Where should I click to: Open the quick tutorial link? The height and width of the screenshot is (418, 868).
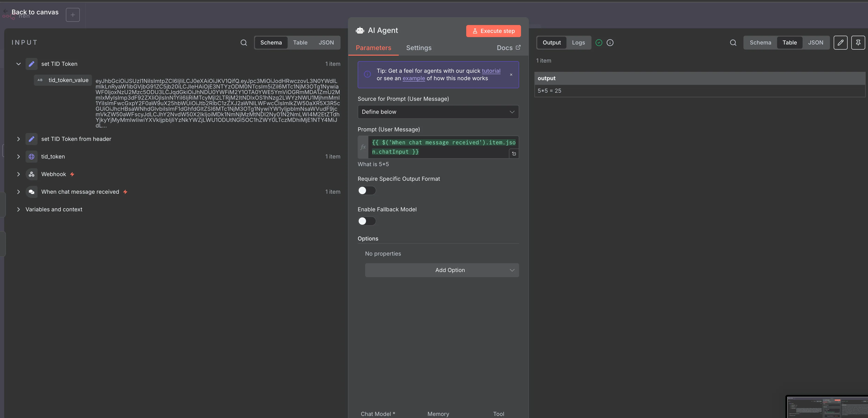(x=491, y=71)
